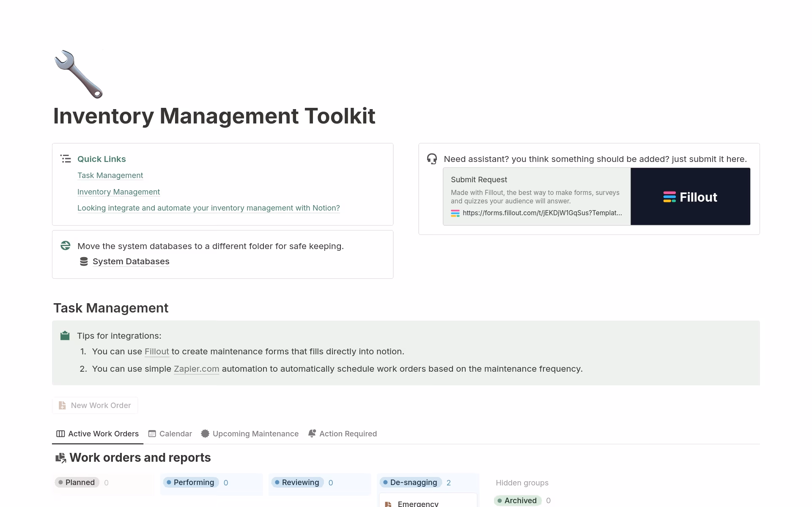
Task: Click the Quick Links list icon
Action: click(66, 159)
